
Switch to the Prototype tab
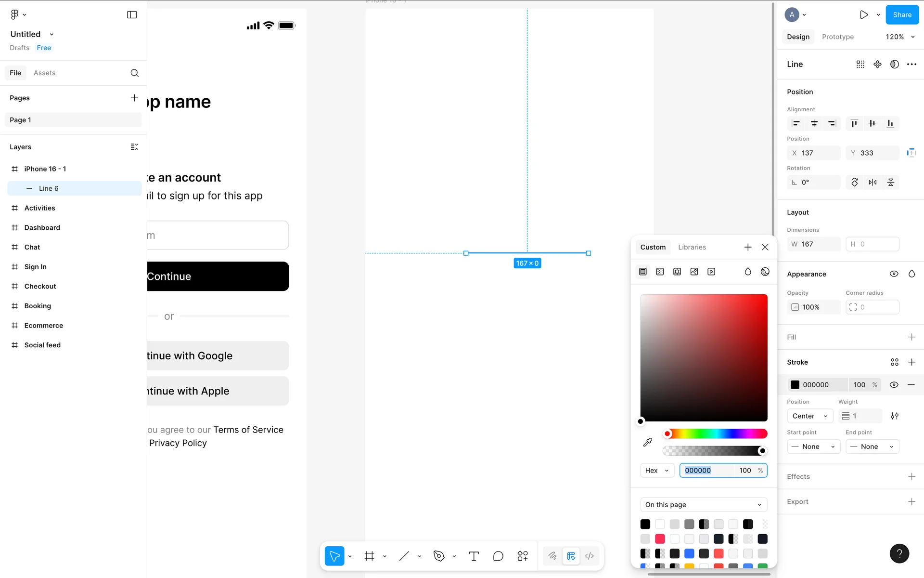[x=837, y=37]
